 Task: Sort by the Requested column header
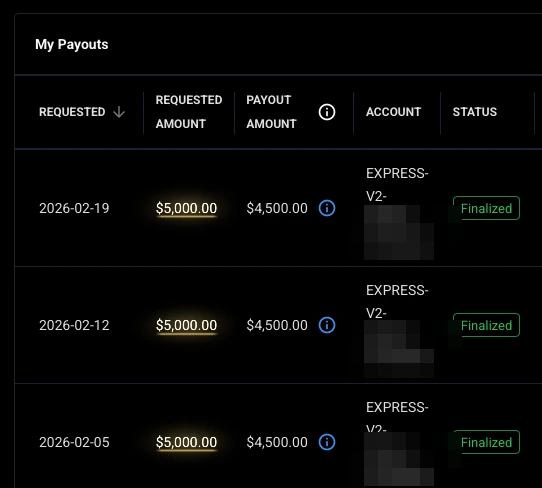click(x=72, y=112)
